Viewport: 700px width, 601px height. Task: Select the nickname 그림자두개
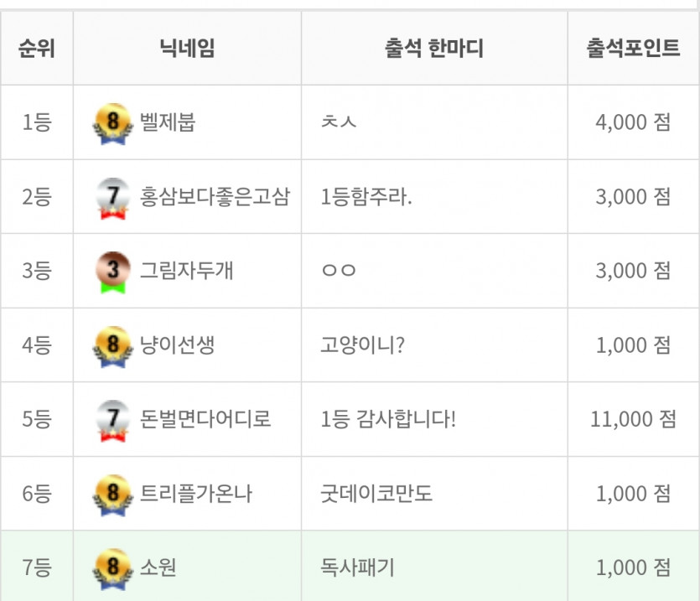pos(187,271)
